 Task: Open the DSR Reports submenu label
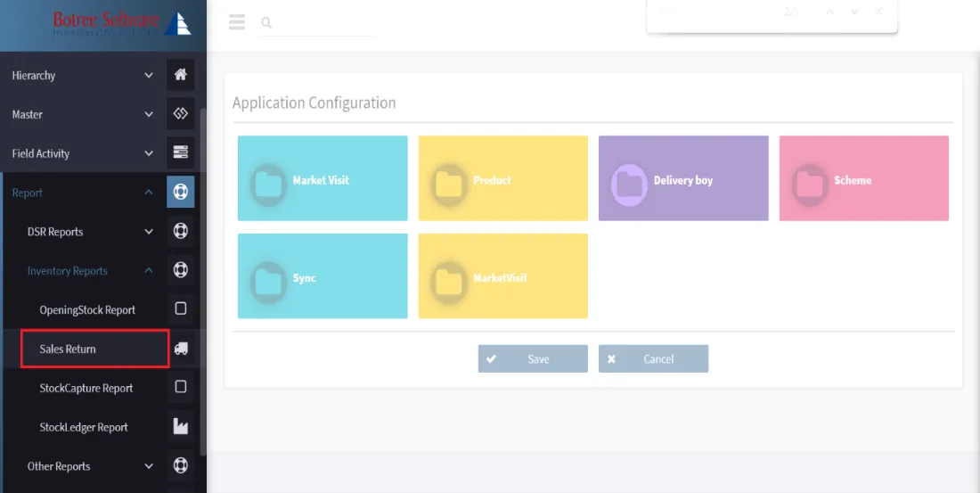[x=55, y=232]
